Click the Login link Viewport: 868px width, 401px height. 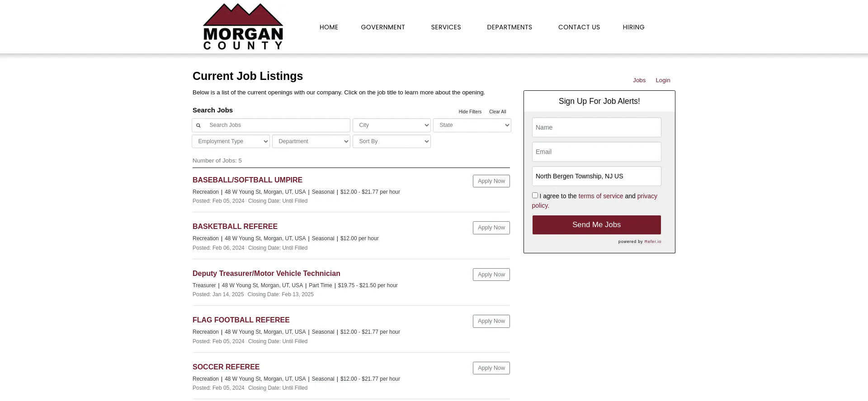click(x=663, y=80)
